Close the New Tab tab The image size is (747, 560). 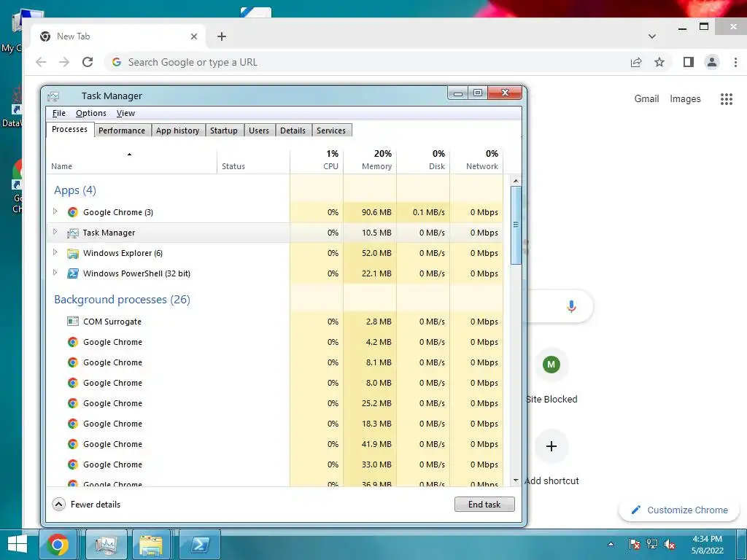(194, 36)
